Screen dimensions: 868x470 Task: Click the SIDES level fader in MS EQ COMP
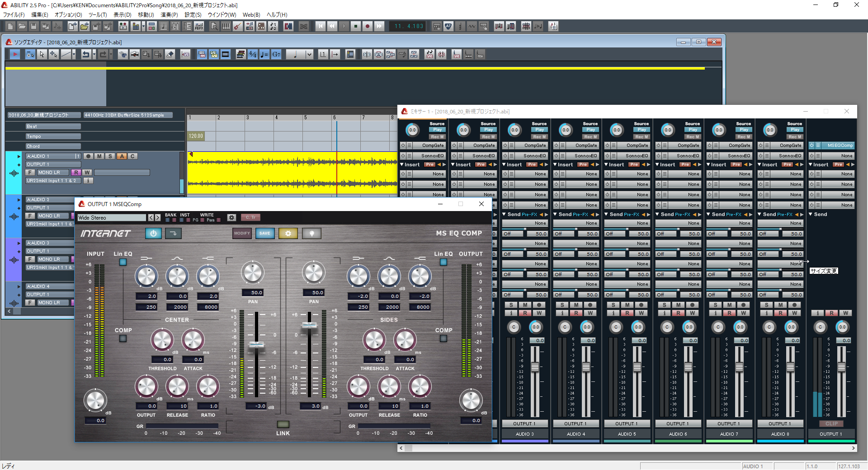310,325
